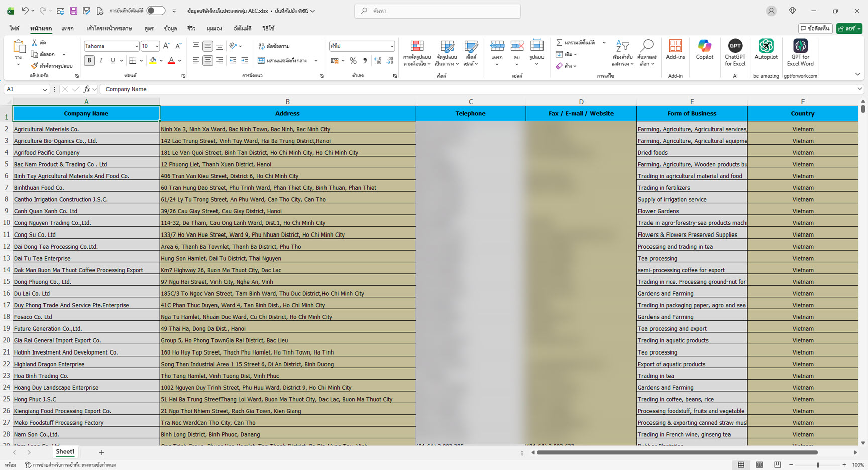Expand the font size dropdown
The width and height of the screenshot is (868, 470).
157,46
